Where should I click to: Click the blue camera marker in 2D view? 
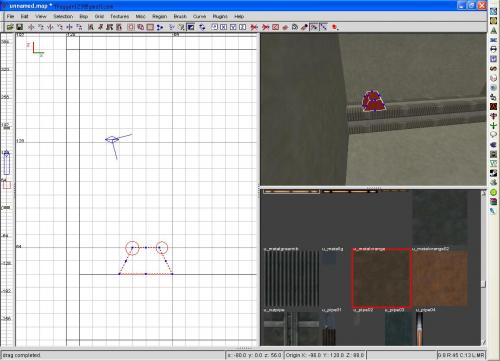[112, 140]
